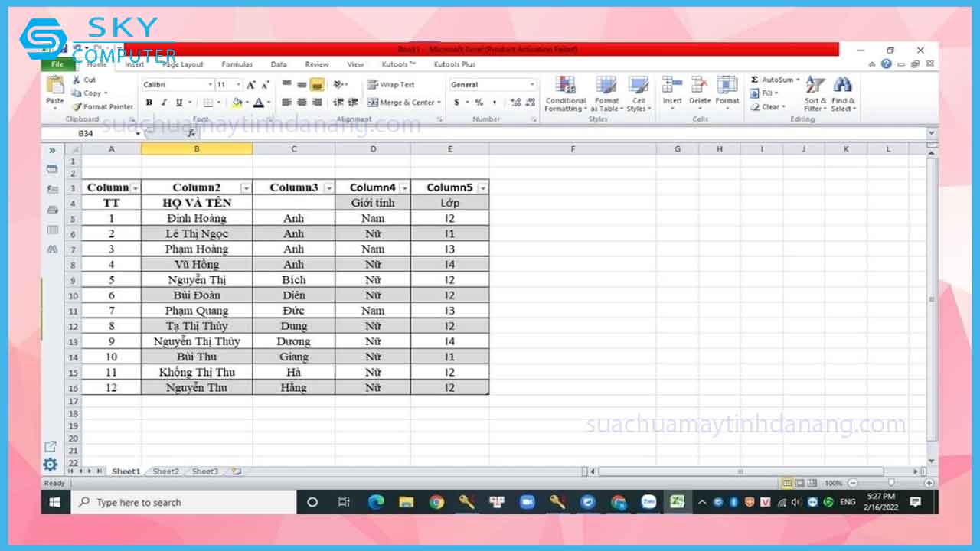Switch to the Page Layout tab

pos(182,65)
